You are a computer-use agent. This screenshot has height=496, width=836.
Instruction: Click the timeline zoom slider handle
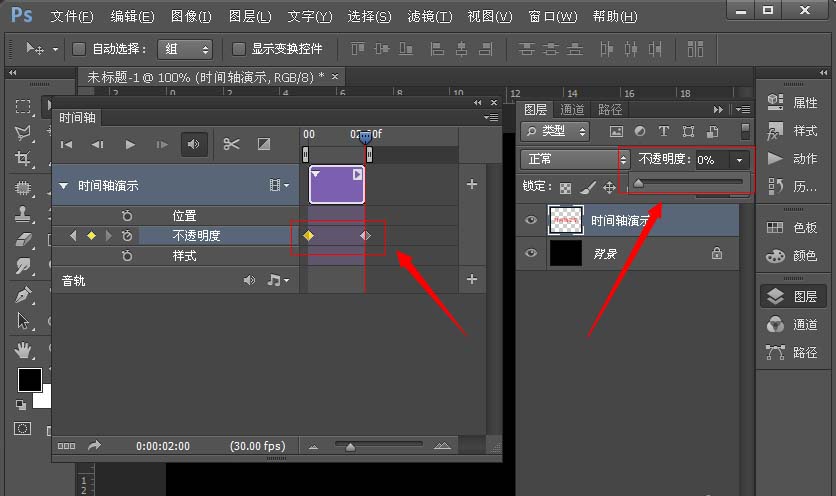pos(350,447)
